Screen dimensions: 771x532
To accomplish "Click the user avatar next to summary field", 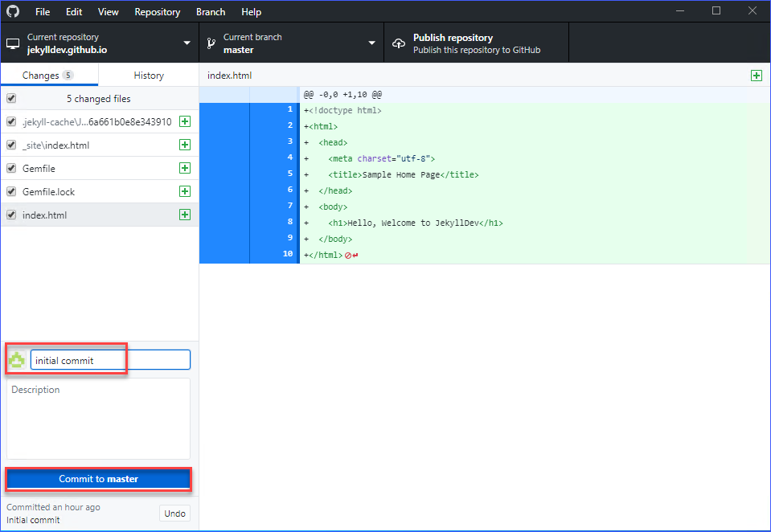I will (x=17, y=360).
